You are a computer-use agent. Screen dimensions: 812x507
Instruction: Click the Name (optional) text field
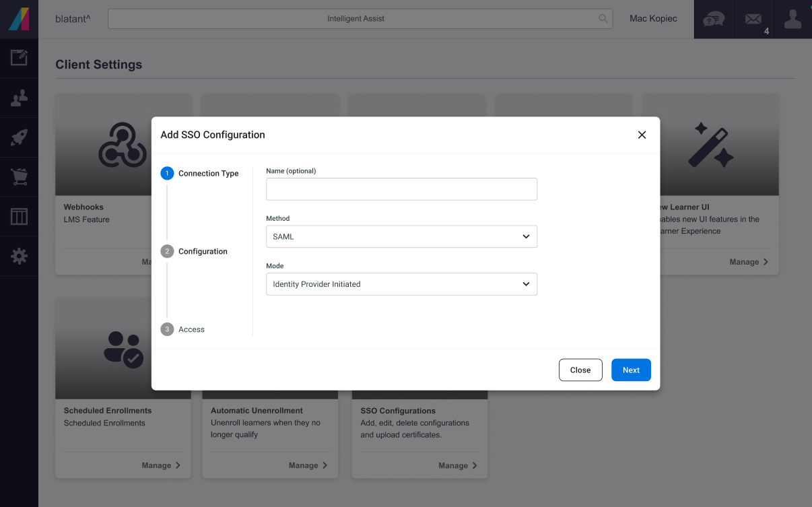401,189
